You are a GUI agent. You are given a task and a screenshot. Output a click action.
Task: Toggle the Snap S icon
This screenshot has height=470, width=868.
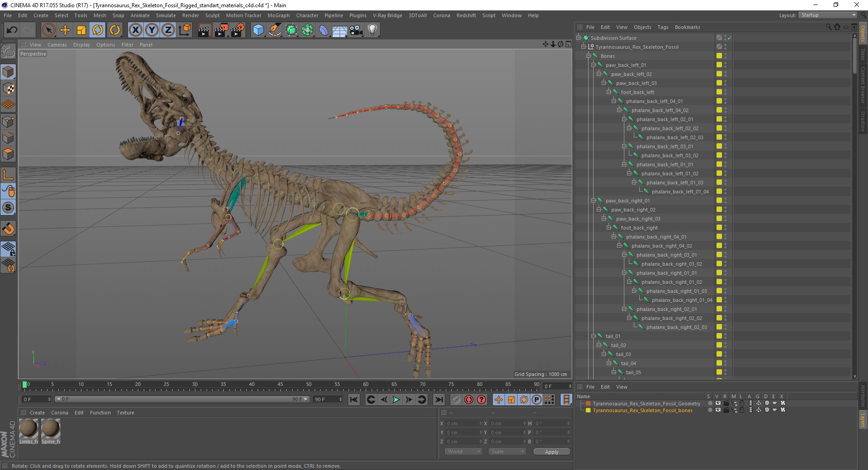[x=8, y=207]
